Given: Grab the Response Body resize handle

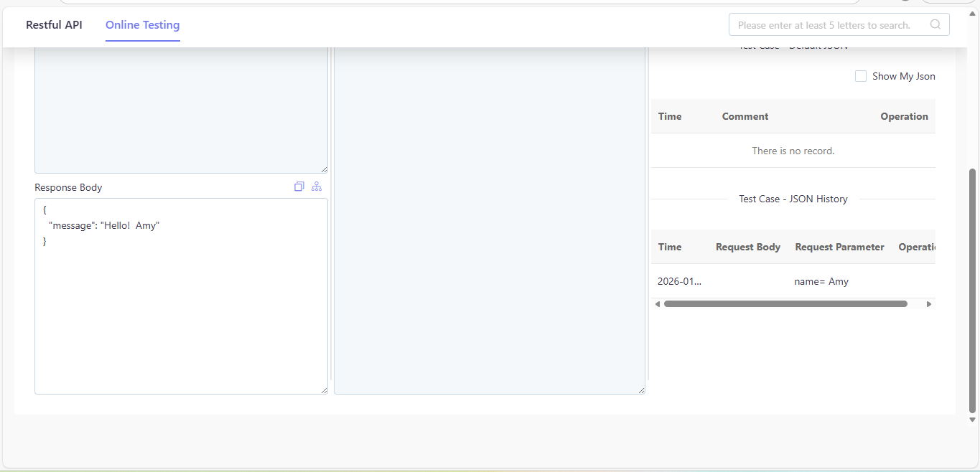Looking at the screenshot, I should click(325, 390).
